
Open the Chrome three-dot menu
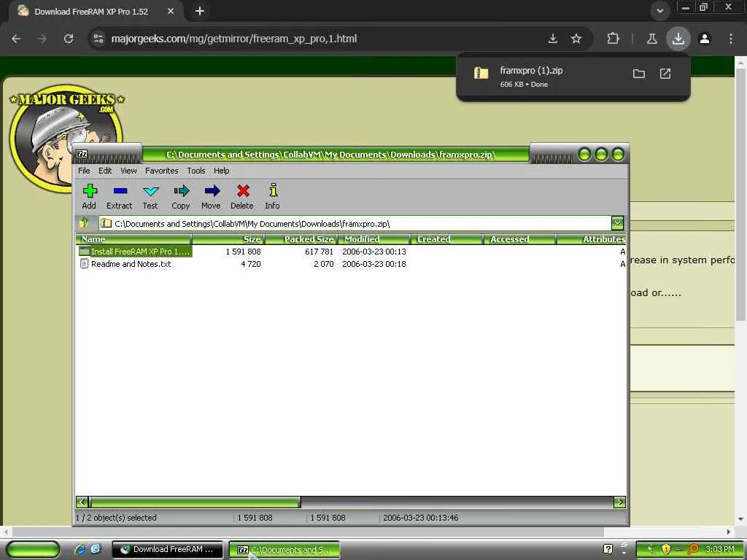(731, 39)
